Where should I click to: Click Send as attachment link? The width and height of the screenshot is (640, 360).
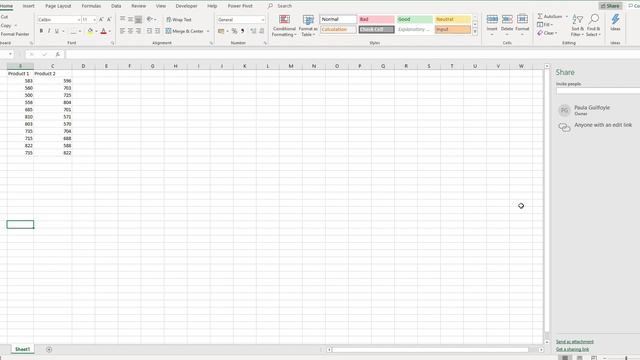coord(575,342)
